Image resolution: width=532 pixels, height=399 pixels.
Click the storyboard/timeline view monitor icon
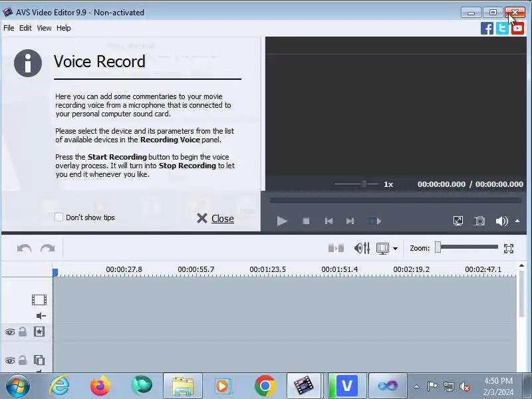[383, 248]
